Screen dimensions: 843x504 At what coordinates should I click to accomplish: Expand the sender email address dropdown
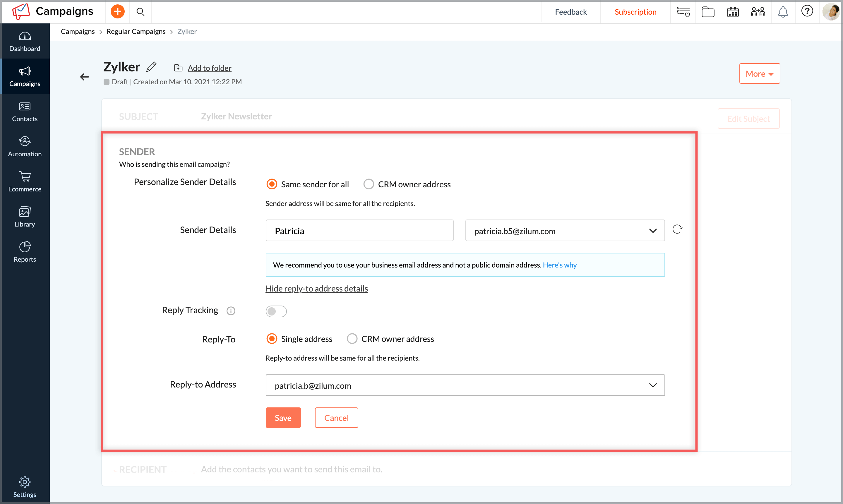click(x=653, y=231)
